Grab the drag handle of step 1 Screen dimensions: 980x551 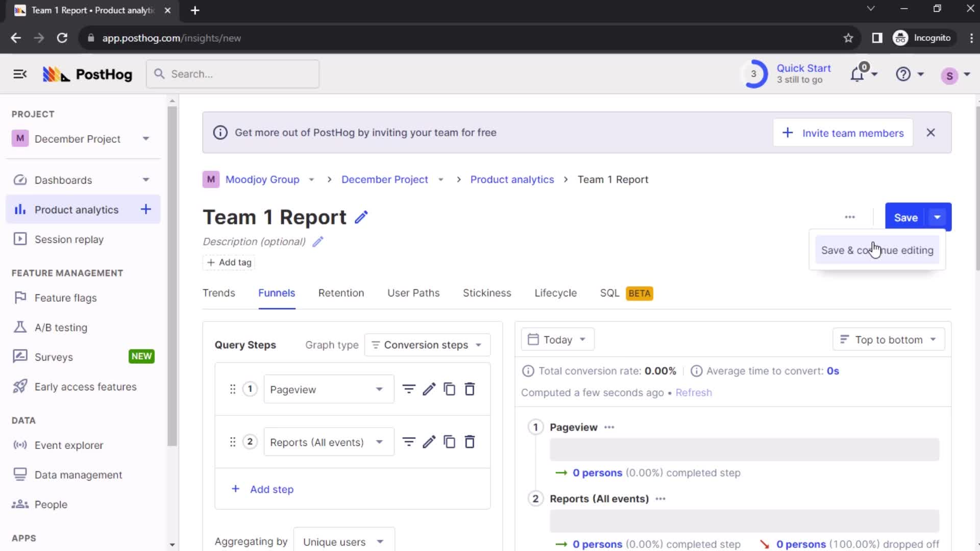coord(233,389)
